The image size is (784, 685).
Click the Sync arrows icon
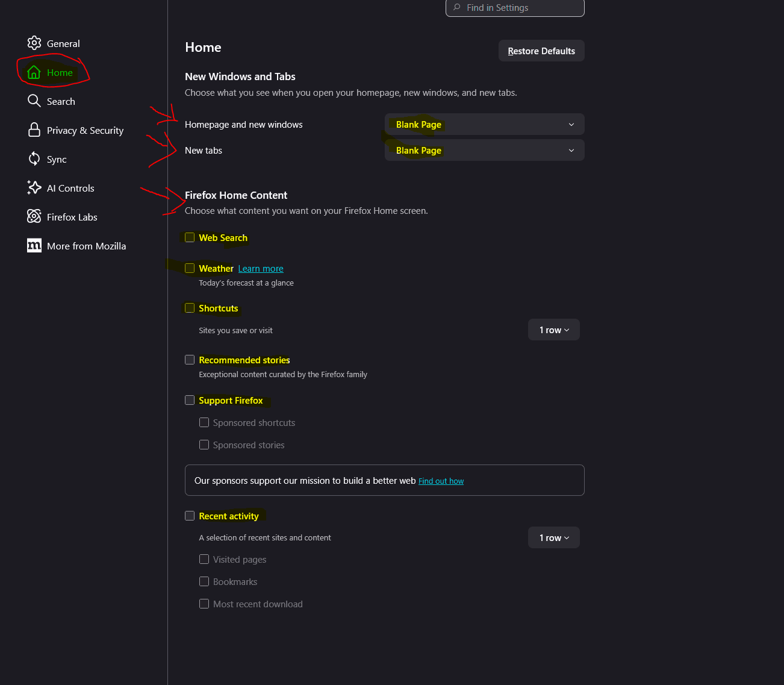(34, 158)
